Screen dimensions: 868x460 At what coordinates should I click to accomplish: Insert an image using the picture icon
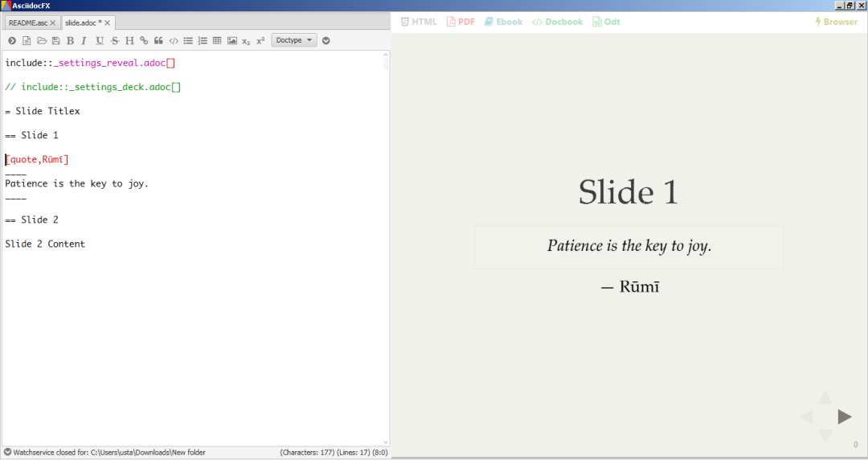coord(232,40)
